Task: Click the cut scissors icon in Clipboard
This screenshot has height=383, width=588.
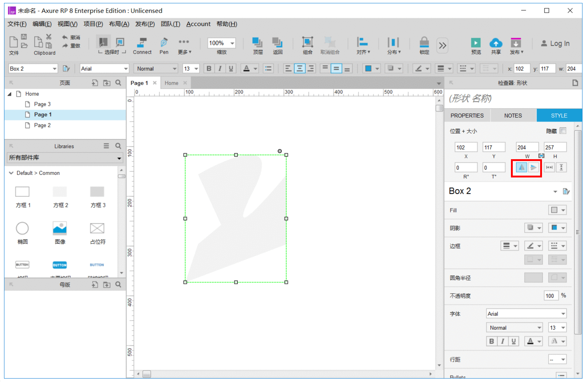Action: (x=49, y=37)
